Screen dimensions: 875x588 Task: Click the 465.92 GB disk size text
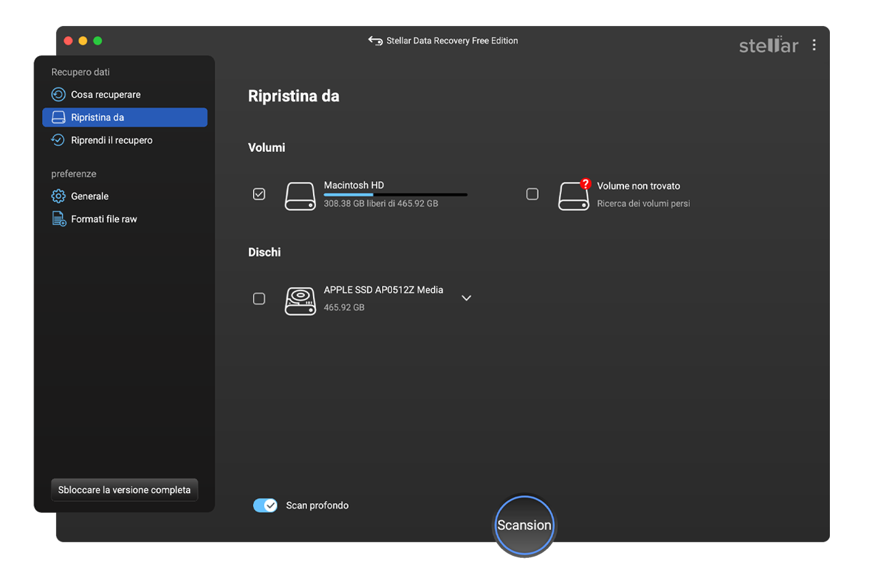pos(344,308)
